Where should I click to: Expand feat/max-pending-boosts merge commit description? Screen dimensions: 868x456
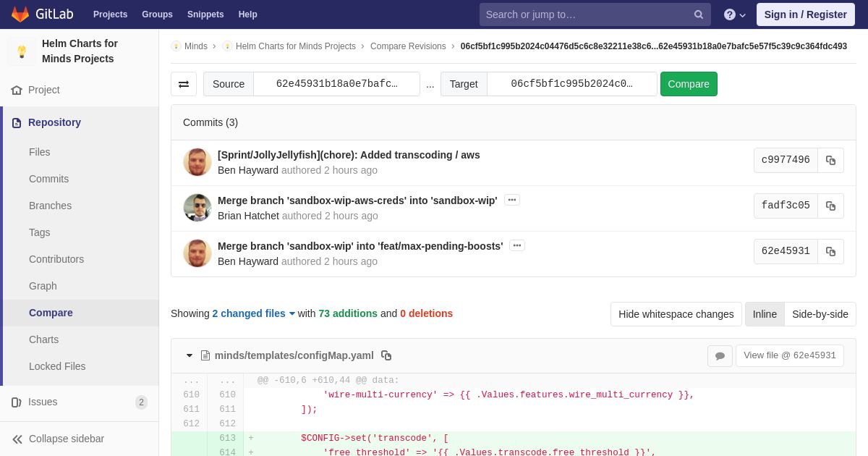pos(517,245)
